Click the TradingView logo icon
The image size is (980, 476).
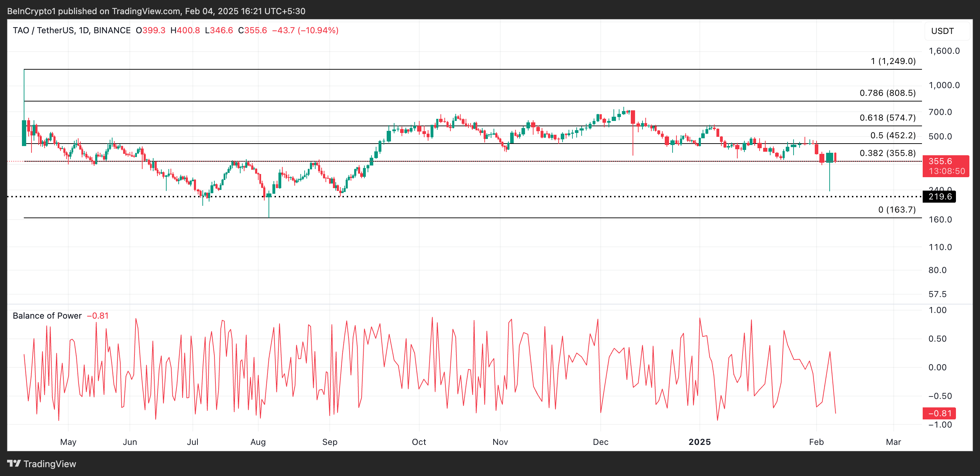click(x=14, y=464)
